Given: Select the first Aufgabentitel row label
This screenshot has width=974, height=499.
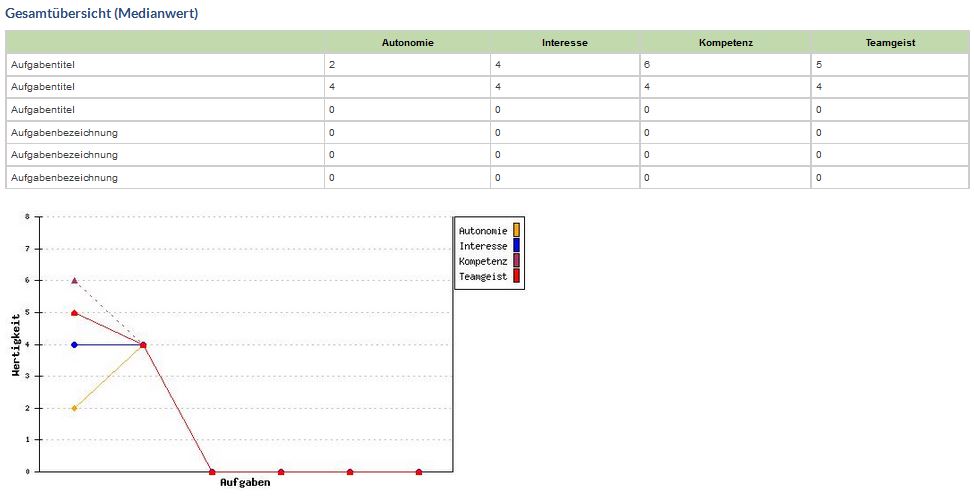Looking at the screenshot, I should pos(43,64).
